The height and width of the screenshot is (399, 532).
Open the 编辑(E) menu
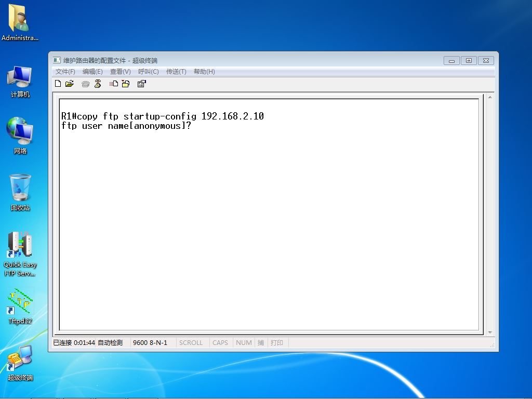92,72
